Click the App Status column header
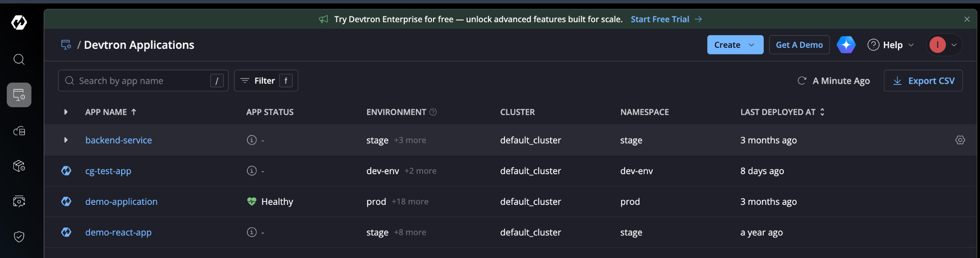980x258 pixels. point(270,112)
